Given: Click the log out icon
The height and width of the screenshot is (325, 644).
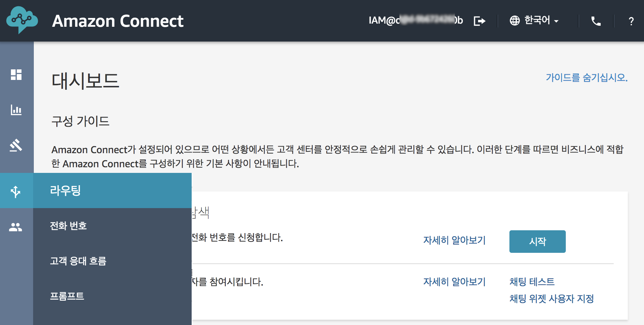Looking at the screenshot, I should click(479, 21).
